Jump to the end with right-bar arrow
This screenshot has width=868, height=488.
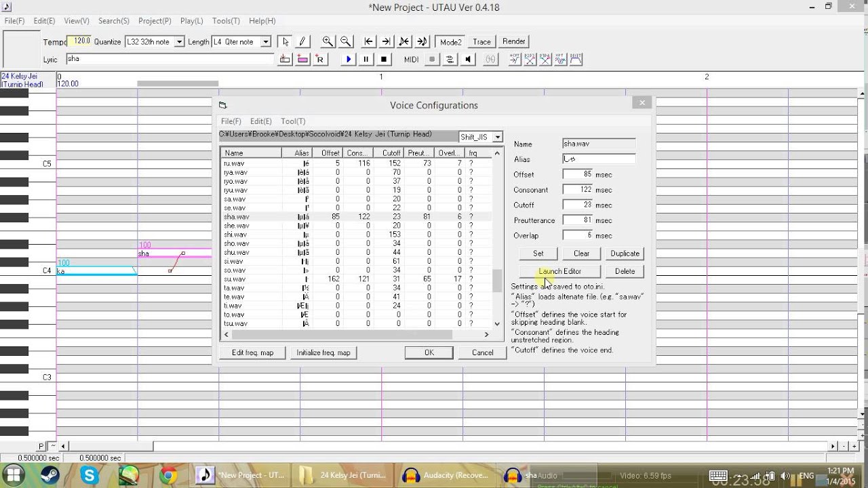click(x=386, y=41)
